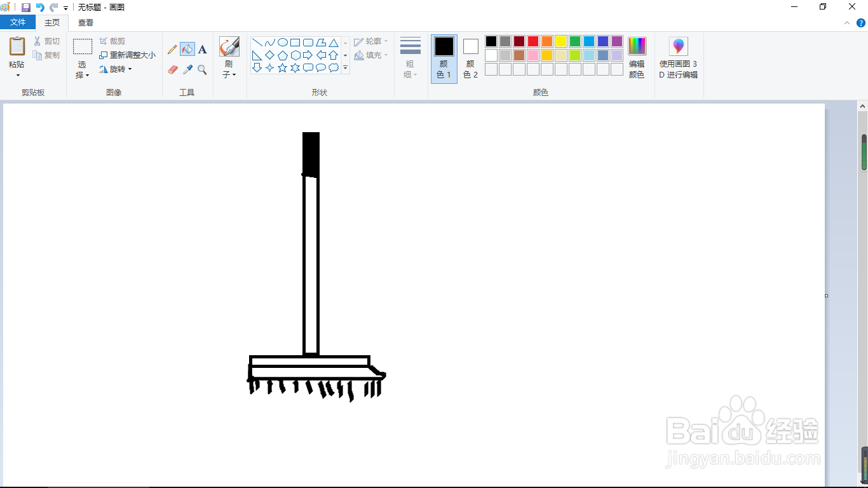
Task: Choose the Oval callout shape
Action: pos(320,67)
